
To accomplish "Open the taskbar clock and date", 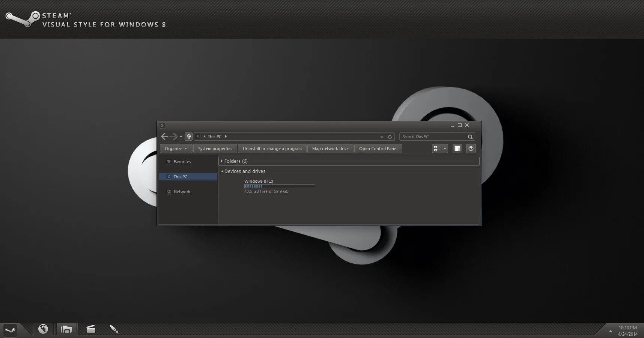I will tap(628, 331).
